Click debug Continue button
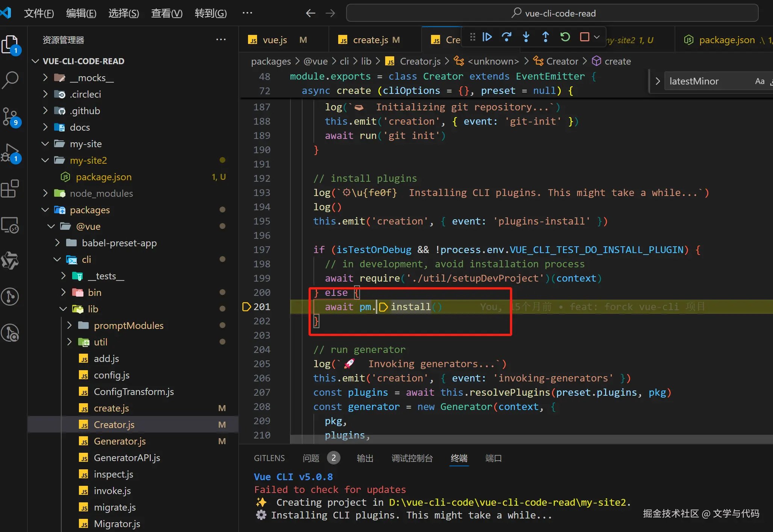Viewport: 773px width, 532px height. pos(487,37)
